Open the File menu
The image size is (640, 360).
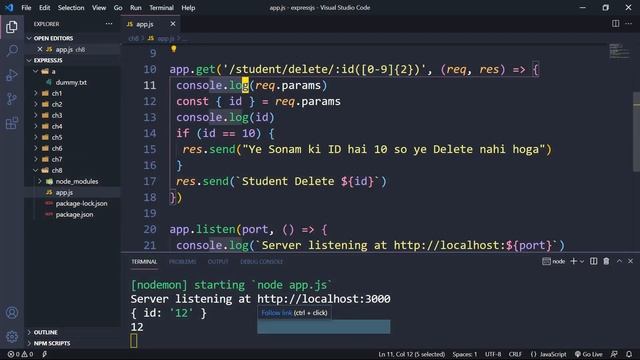click(26, 7)
